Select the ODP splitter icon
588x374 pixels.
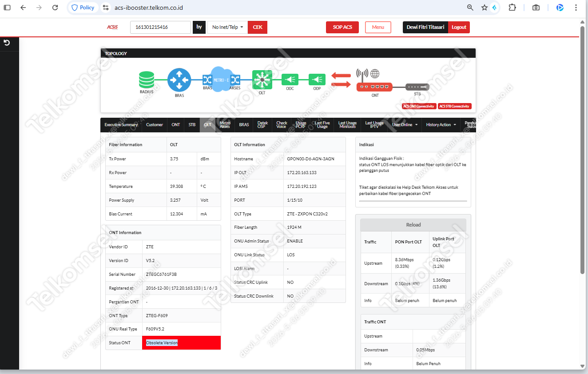click(x=317, y=80)
